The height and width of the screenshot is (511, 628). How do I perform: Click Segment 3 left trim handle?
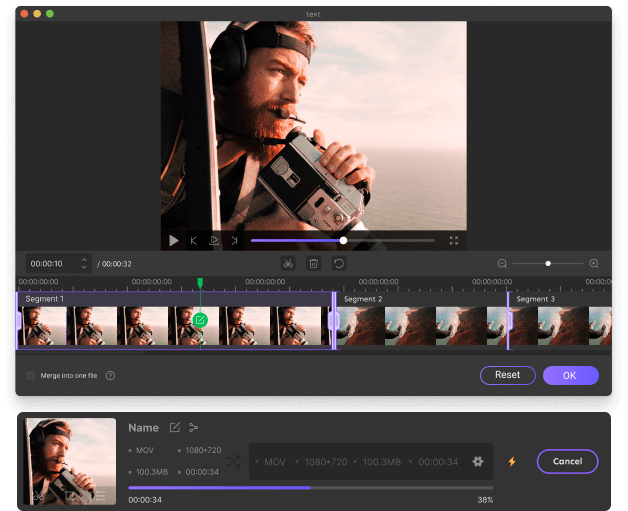point(509,320)
